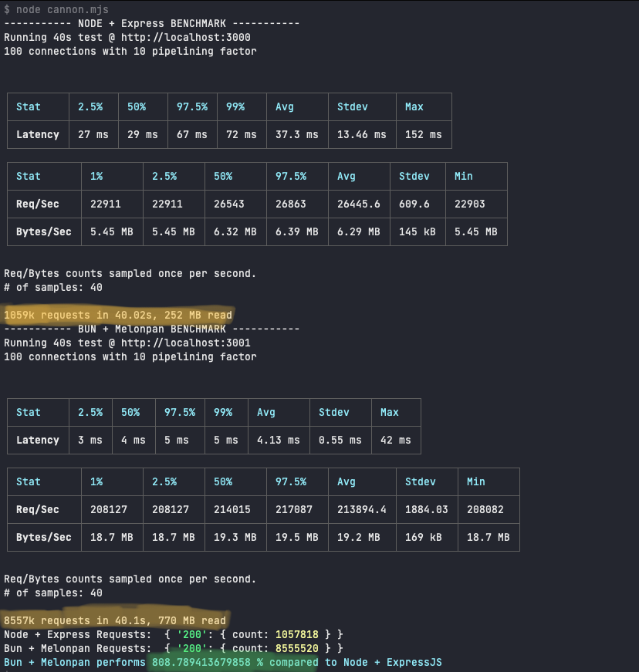
Task: Click Node Bytes/Sec '6.39 MB' cell
Action: [296, 232]
